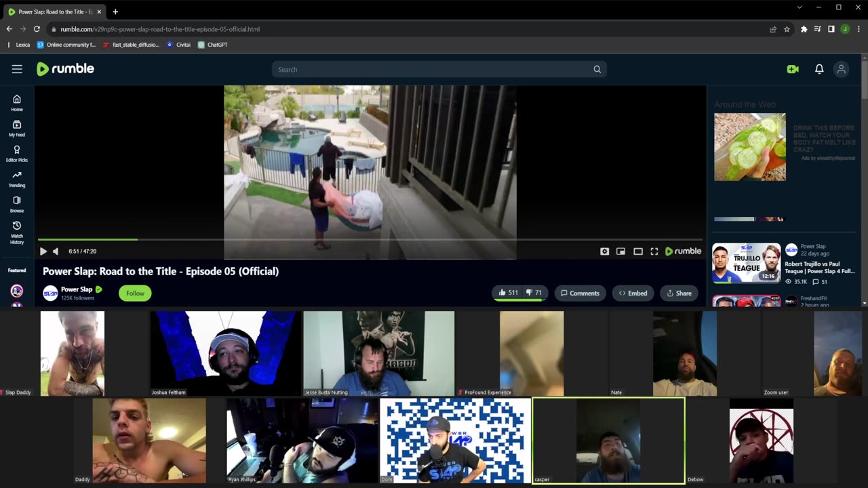Click the Share button
The height and width of the screenshot is (488, 868).
point(679,293)
